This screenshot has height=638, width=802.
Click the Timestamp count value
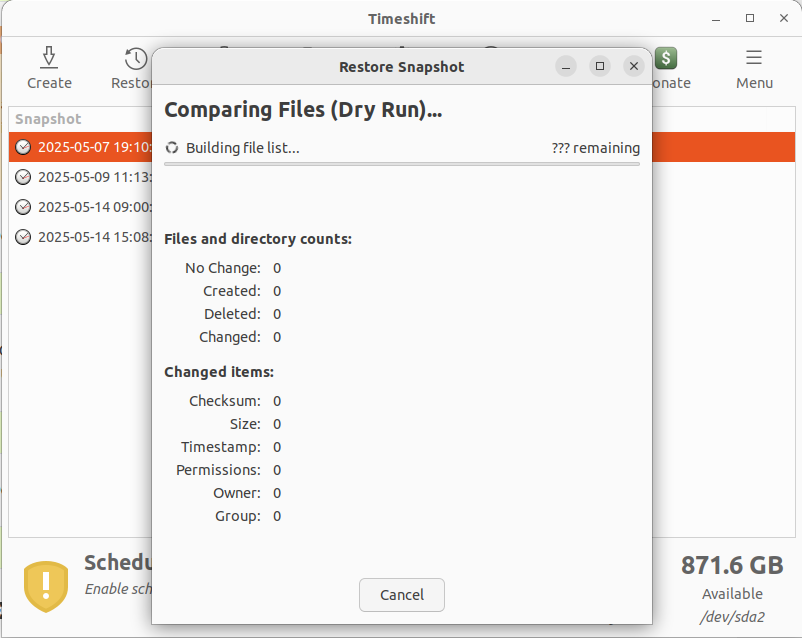277,447
